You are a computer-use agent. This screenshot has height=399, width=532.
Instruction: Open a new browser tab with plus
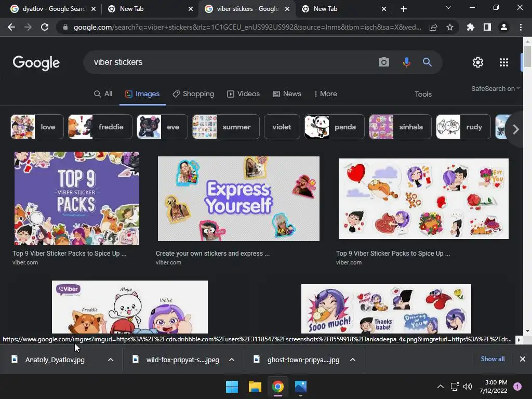click(x=403, y=9)
